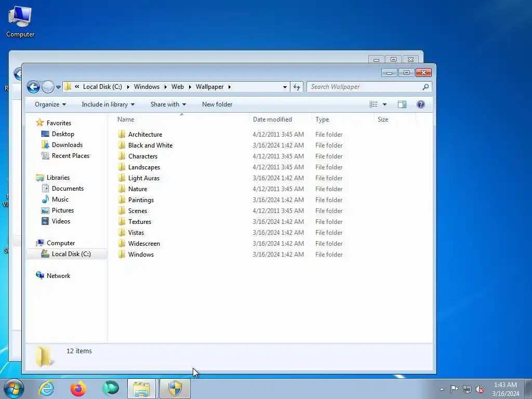Click the New folder button
Image resolution: width=532 pixels, height=399 pixels.
click(217, 104)
